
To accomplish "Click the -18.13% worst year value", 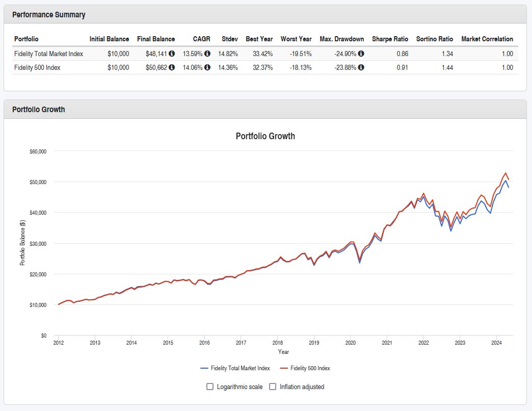I will pyautogui.click(x=301, y=67).
